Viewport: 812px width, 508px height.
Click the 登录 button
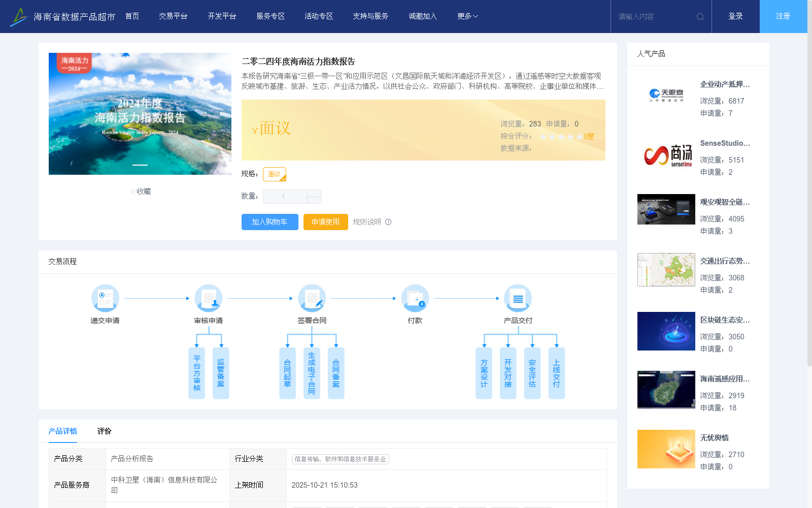(x=736, y=16)
